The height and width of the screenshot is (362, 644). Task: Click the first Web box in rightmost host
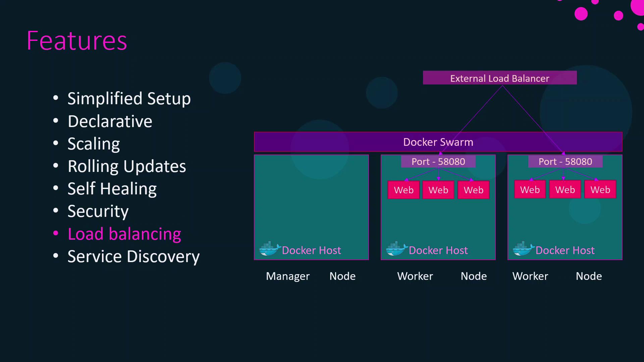coord(530,190)
